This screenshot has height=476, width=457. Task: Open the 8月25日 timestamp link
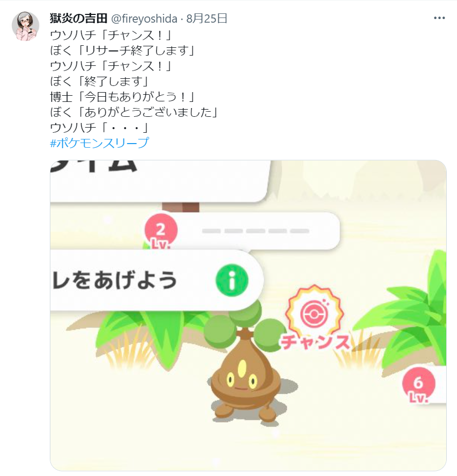click(x=207, y=19)
